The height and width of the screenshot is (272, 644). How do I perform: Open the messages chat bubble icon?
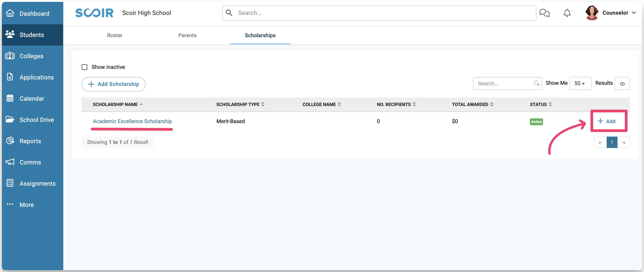click(x=544, y=13)
